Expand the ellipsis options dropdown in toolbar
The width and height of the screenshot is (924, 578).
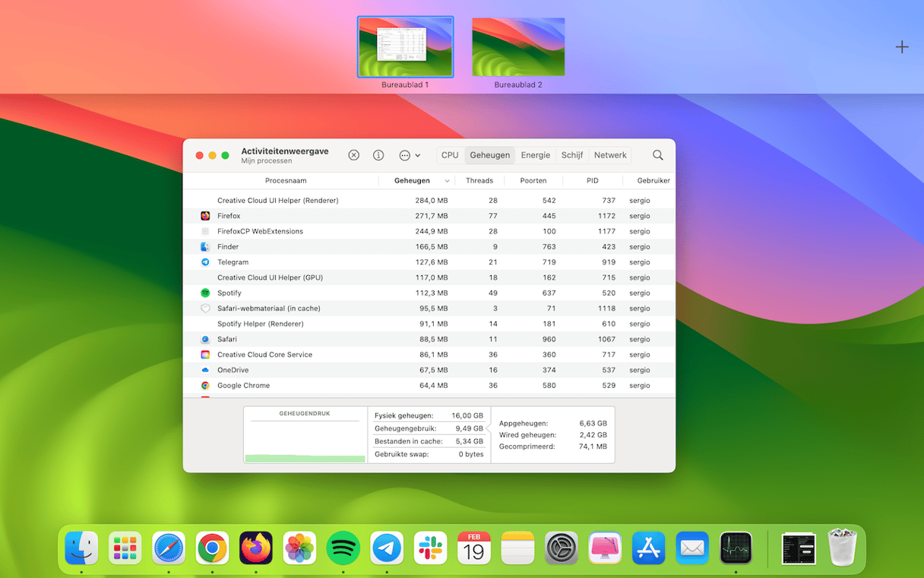pyautogui.click(x=409, y=155)
